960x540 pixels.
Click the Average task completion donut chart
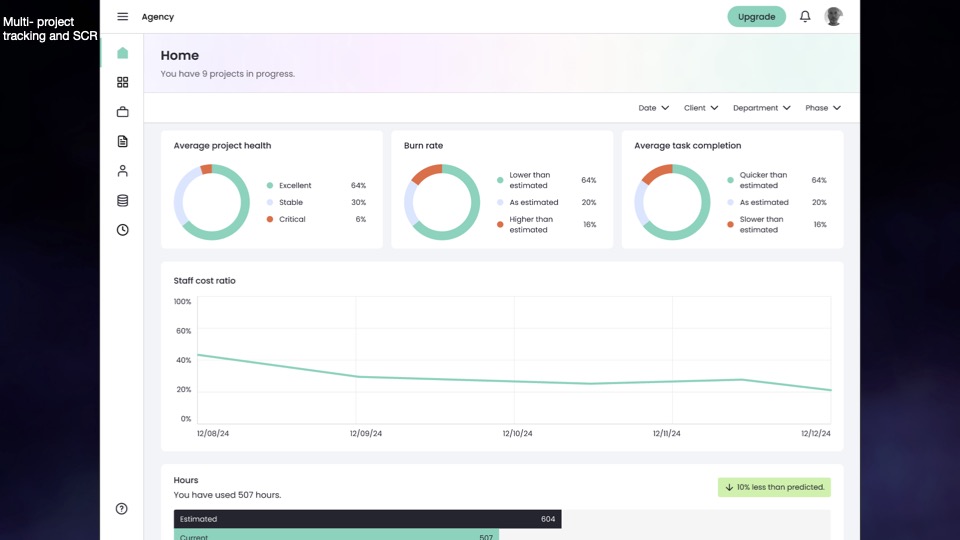(x=672, y=202)
